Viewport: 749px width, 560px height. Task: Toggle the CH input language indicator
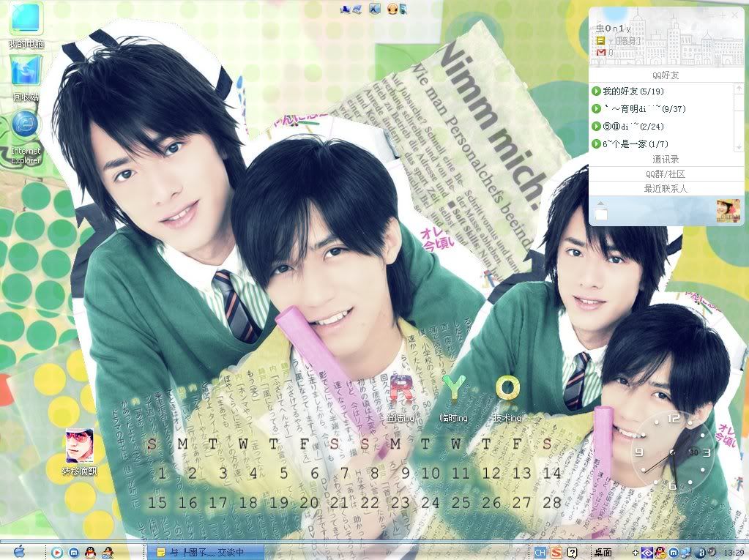tap(540, 552)
